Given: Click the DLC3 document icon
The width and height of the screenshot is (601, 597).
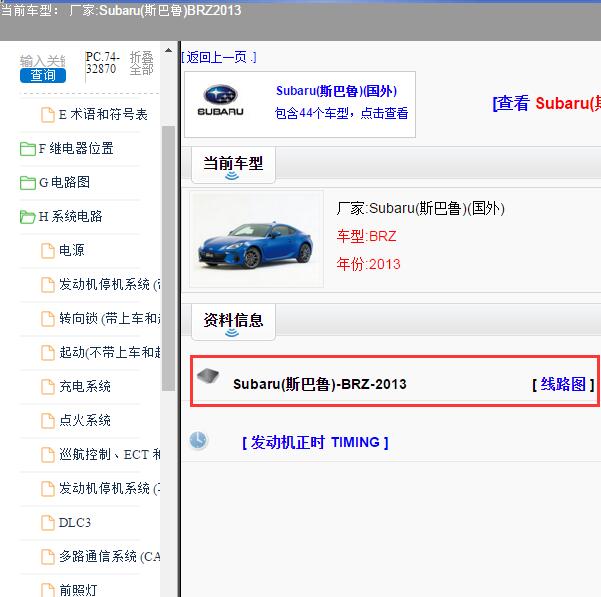Looking at the screenshot, I should (48, 523).
